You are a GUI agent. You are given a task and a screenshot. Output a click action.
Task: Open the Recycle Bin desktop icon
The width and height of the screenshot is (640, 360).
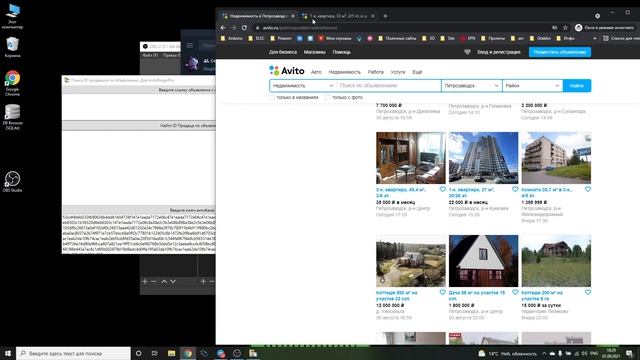coord(12,47)
